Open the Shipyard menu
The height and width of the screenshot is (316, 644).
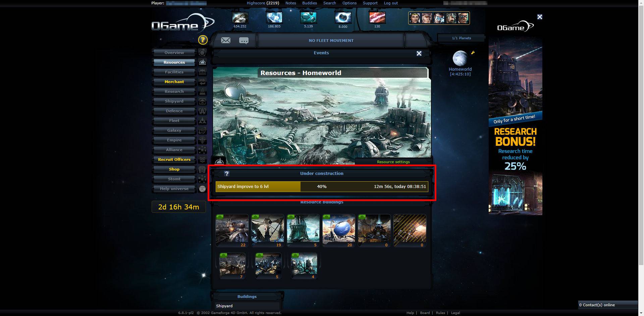point(174,101)
